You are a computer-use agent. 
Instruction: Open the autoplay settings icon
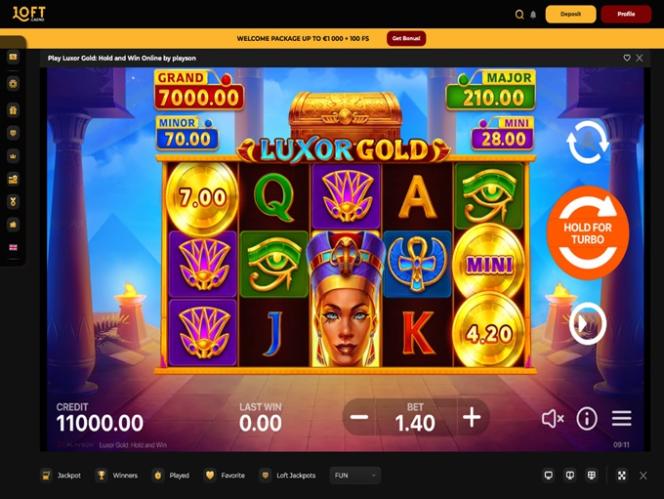pos(587,142)
